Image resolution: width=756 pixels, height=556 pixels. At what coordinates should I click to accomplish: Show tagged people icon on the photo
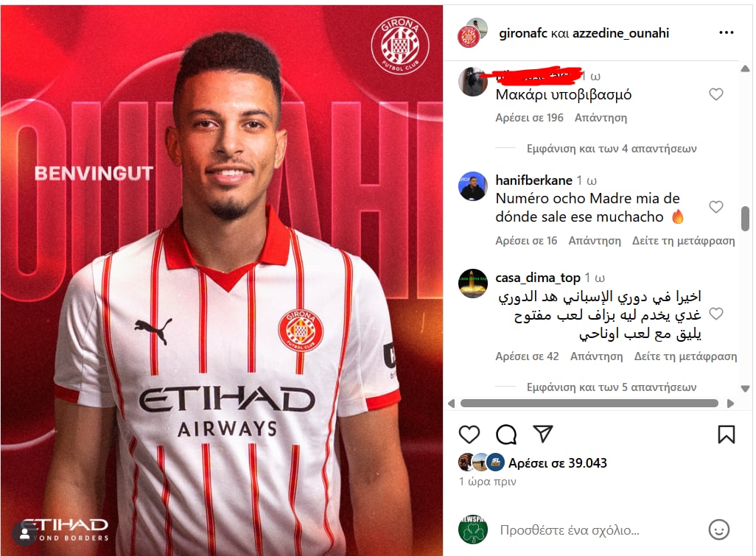[x=24, y=534]
